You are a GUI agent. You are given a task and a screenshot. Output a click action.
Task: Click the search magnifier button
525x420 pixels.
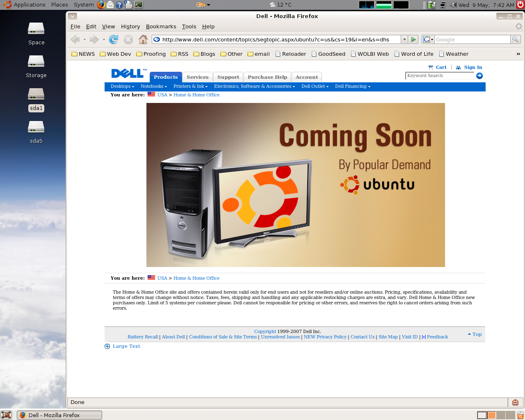point(516,39)
